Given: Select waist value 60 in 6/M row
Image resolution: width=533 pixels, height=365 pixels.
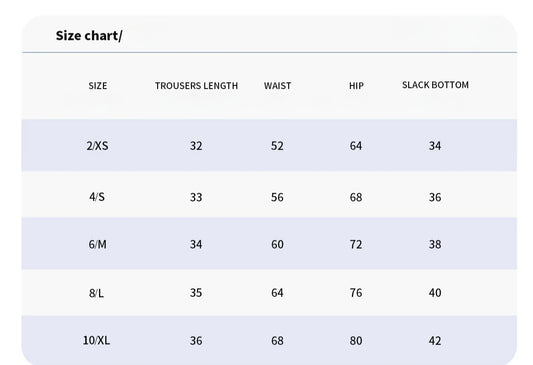Looking at the screenshot, I should 277,244.
